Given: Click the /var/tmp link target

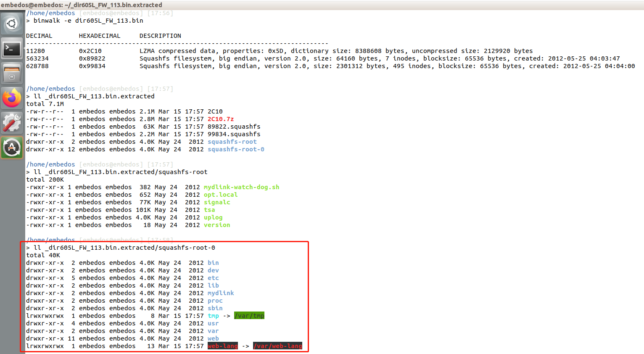Looking at the screenshot, I should 249,316.
